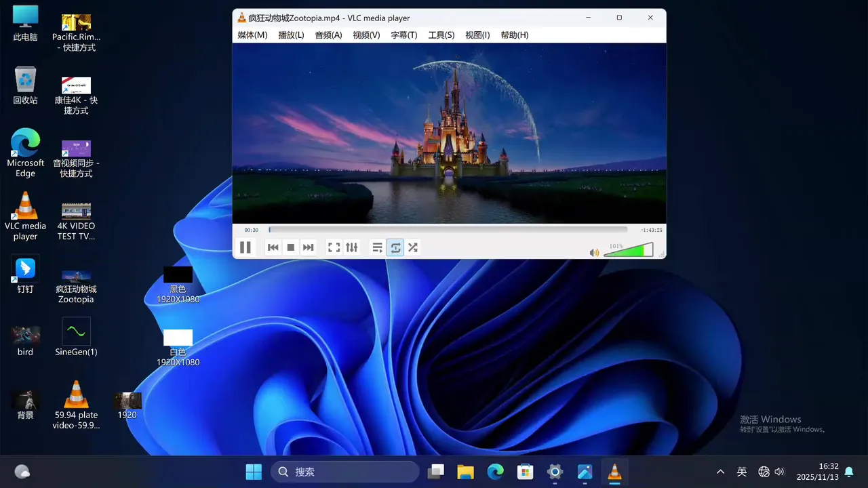Expand hidden system tray icons

click(x=720, y=472)
